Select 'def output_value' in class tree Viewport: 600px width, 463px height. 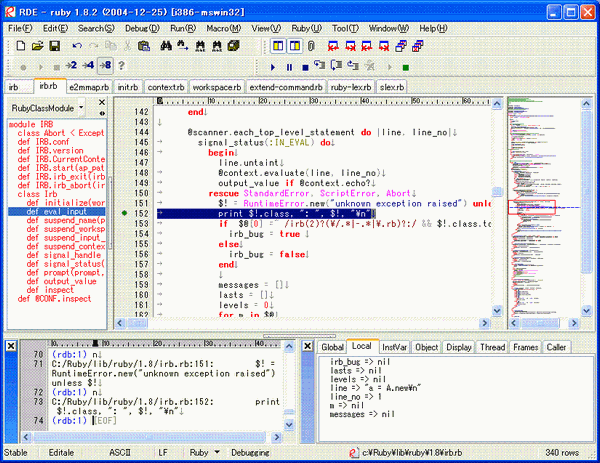61,281
